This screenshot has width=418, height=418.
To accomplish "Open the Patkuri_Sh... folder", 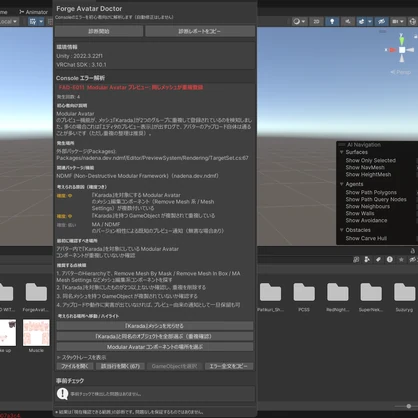I will (x=270, y=292).
